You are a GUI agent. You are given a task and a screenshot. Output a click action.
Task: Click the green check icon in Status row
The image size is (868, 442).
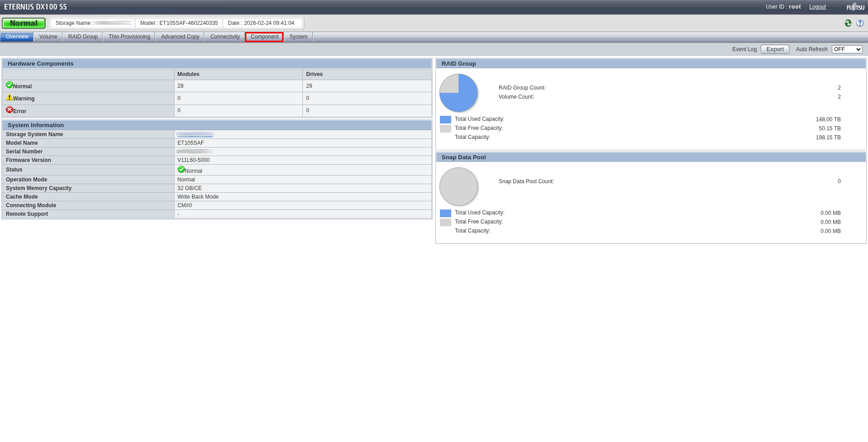click(x=181, y=170)
